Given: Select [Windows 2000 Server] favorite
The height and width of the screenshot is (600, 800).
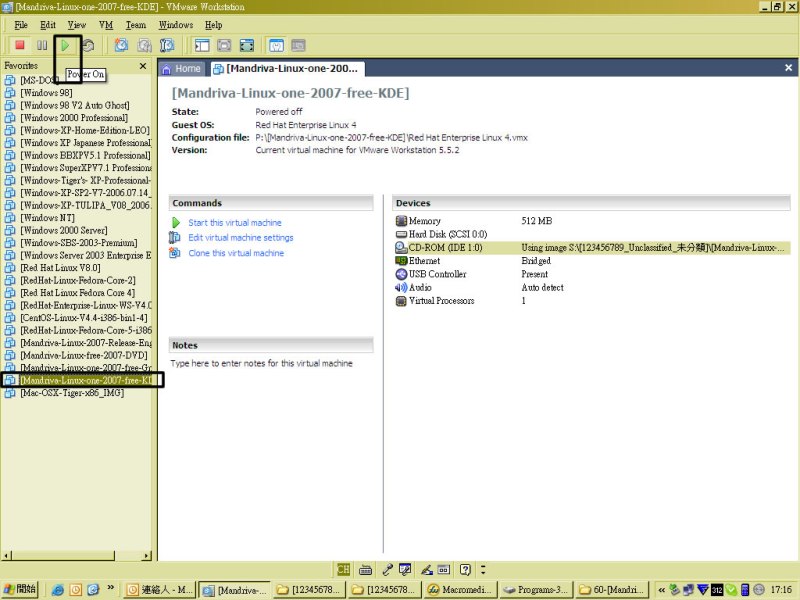Looking at the screenshot, I should 64,231.
